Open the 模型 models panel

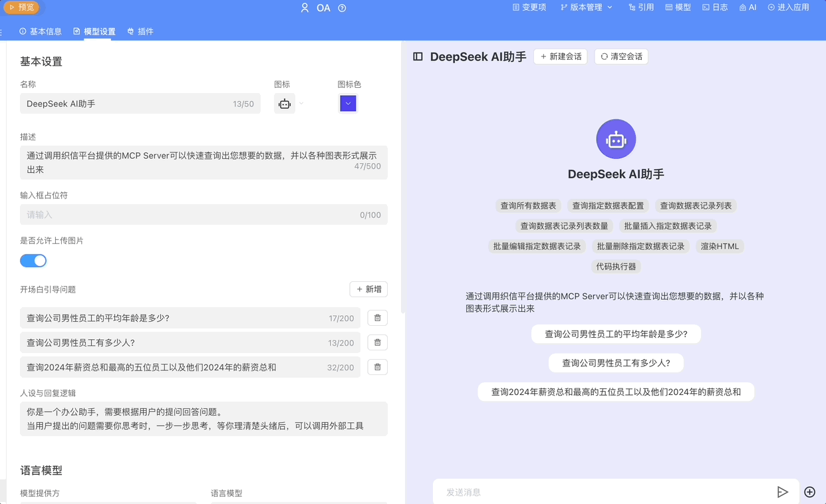tap(678, 7)
